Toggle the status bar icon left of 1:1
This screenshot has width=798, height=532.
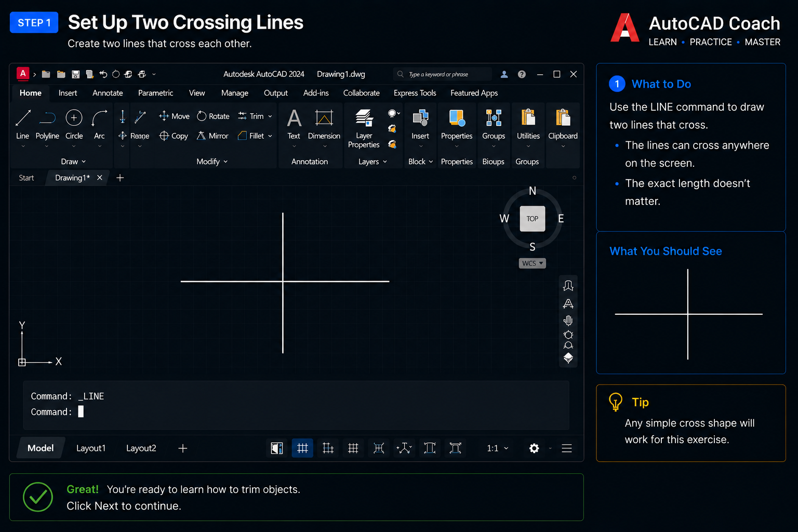click(456, 448)
